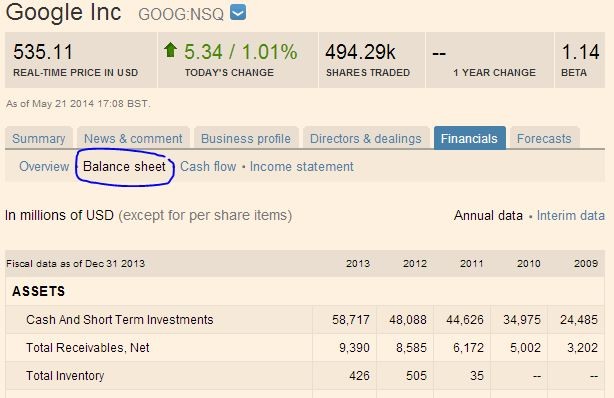Click the Total Inventory row label

tap(65, 376)
